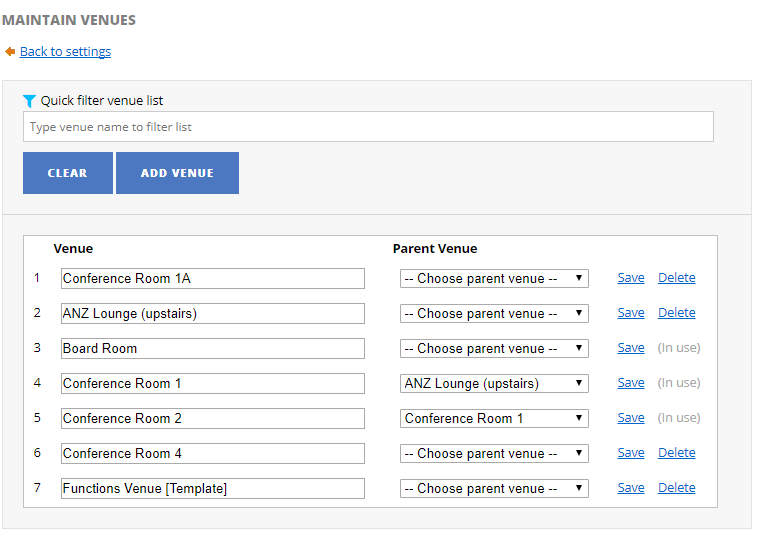Click the orange back arrow icon
The width and height of the screenshot is (760, 539).
[10, 51]
